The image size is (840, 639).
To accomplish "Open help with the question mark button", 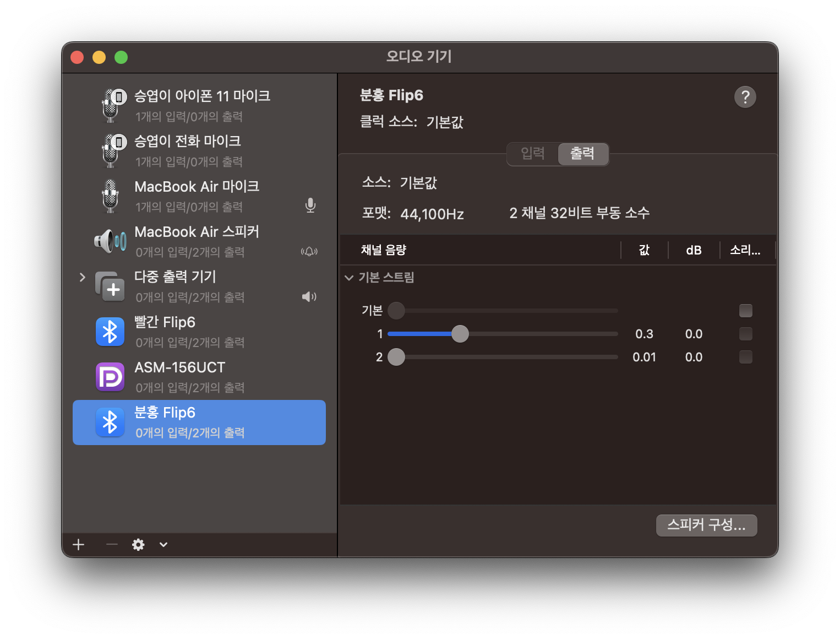I will [745, 97].
